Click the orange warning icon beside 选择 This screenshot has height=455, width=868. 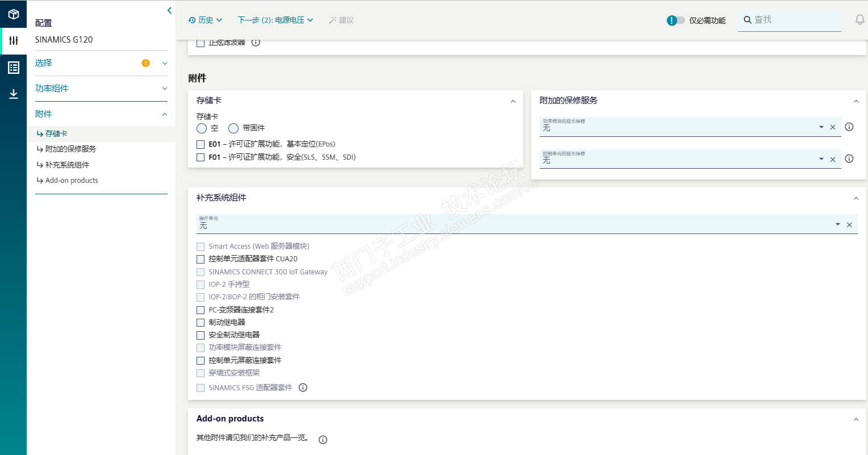coord(146,63)
